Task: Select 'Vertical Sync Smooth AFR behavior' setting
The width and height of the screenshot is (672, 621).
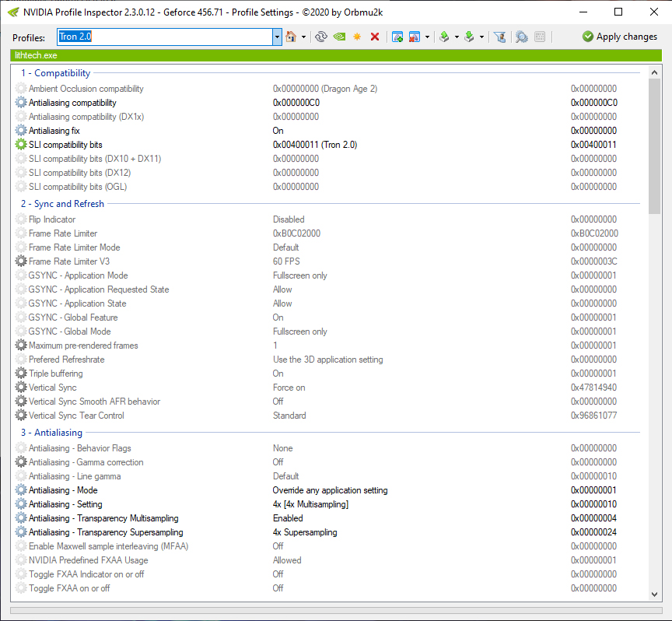Action: pyautogui.click(x=329, y=402)
